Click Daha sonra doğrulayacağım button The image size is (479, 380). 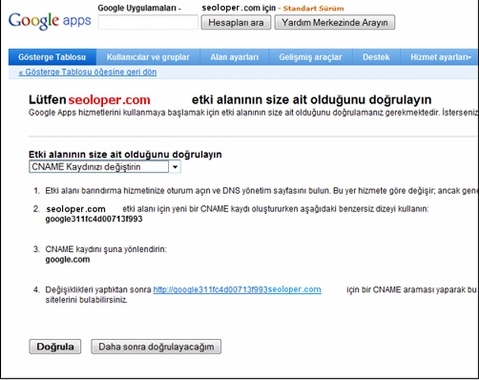point(156,347)
